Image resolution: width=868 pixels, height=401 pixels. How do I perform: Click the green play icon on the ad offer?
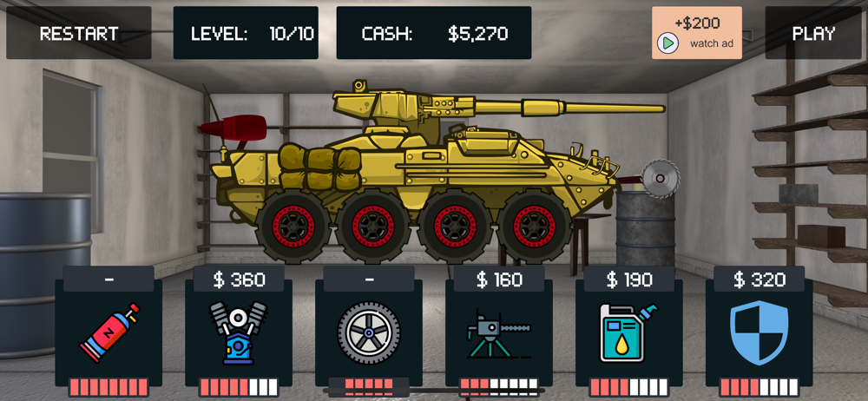point(667,43)
